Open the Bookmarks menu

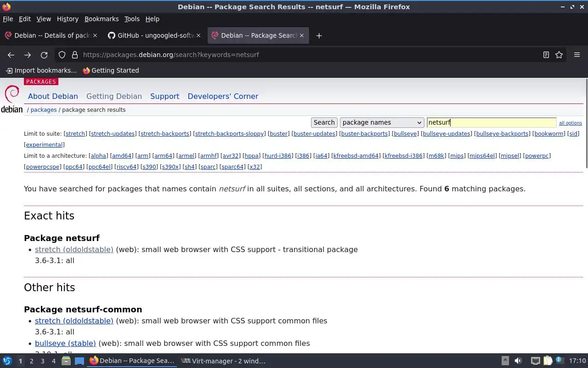[x=102, y=19]
